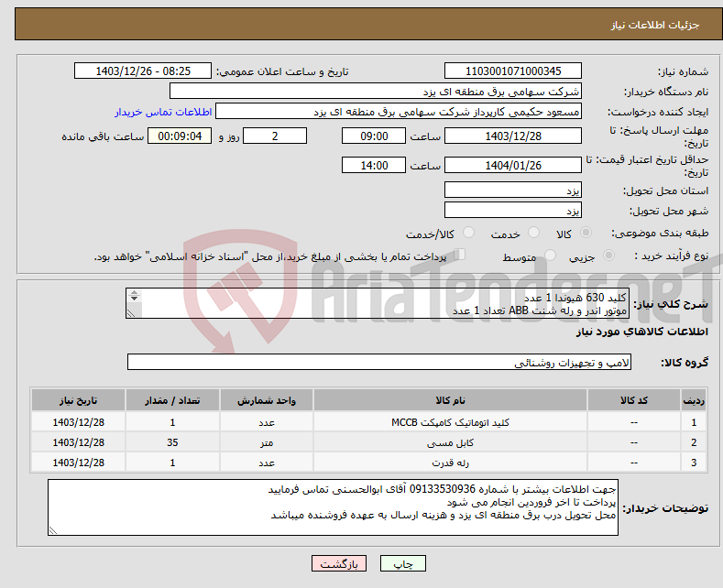Click the بازگشت back button
This screenshot has height=588, width=723.
(339, 563)
